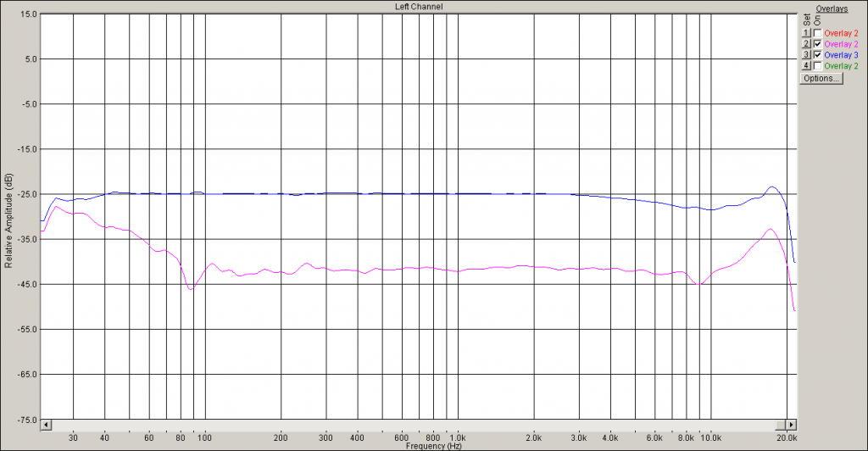
Task: Click the 100 frequency tick label
Action: pos(205,437)
